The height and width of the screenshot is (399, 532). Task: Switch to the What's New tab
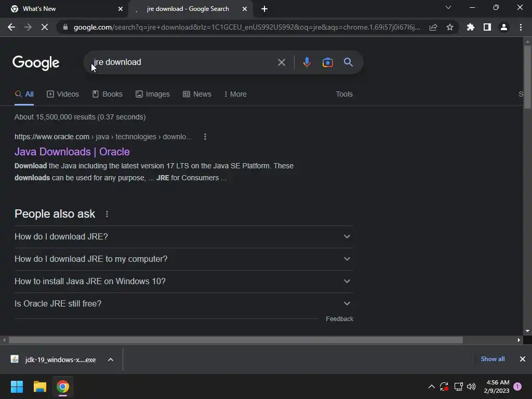(64, 9)
